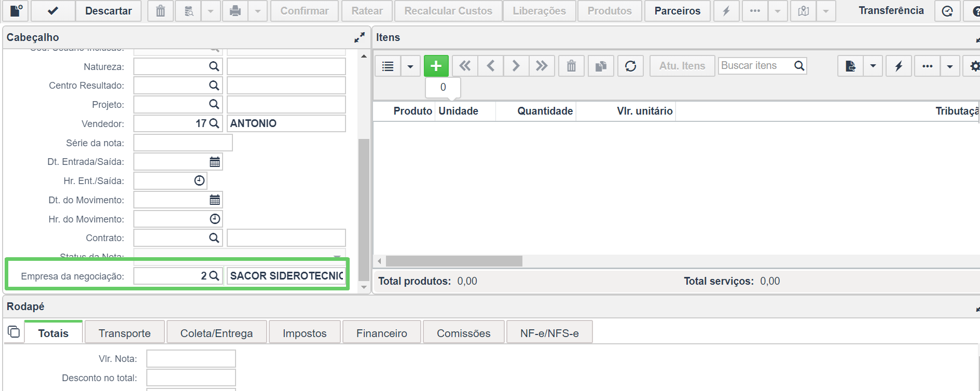Open Projeto lookup search icon
Screen dimensions: 980x391
[x=214, y=104]
